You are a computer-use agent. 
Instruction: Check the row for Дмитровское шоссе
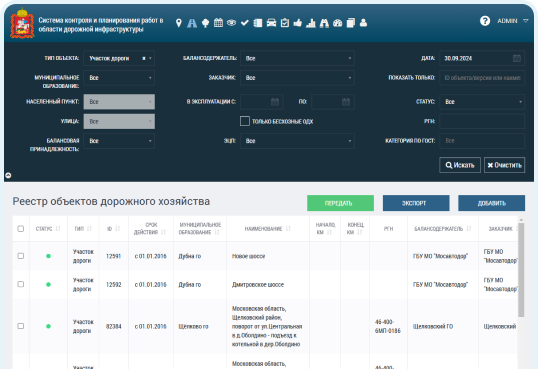click(x=21, y=285)
